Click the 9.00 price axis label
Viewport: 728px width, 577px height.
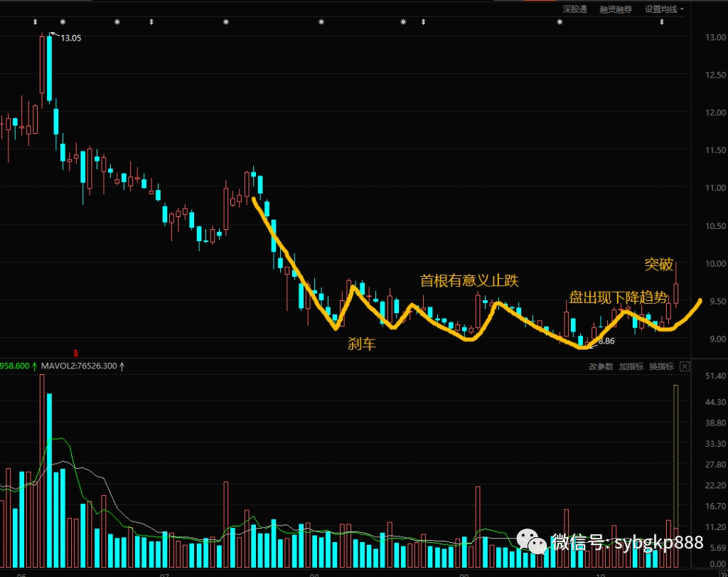point(718,339)
